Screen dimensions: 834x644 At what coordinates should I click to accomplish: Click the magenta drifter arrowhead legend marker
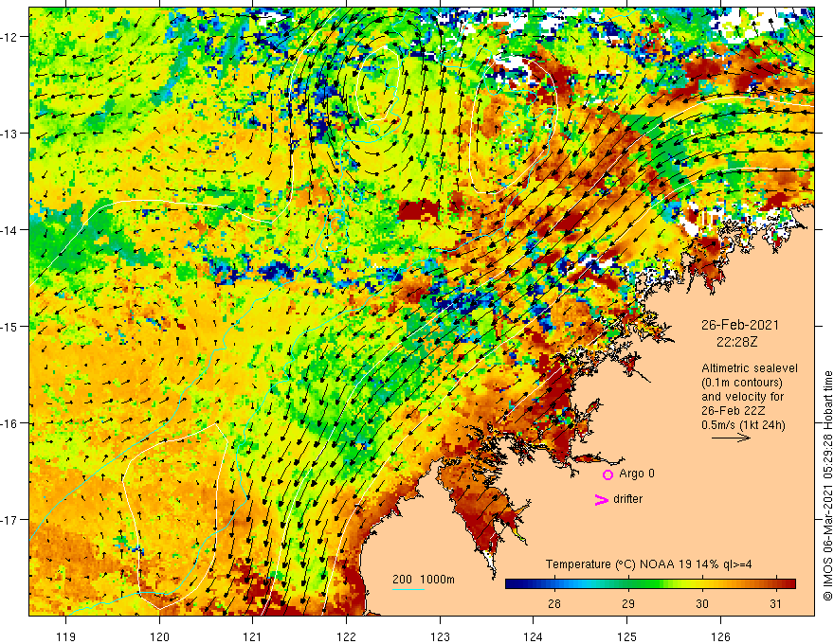coord(601,499)
